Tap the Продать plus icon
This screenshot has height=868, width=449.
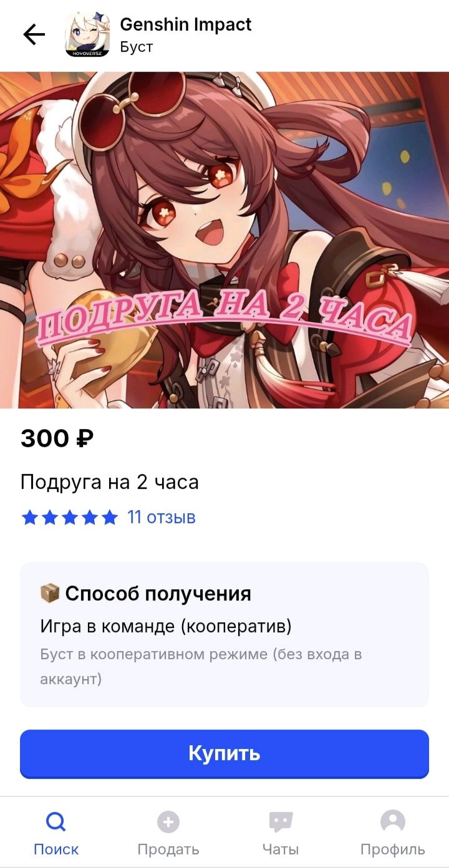[x=168, y=822]
